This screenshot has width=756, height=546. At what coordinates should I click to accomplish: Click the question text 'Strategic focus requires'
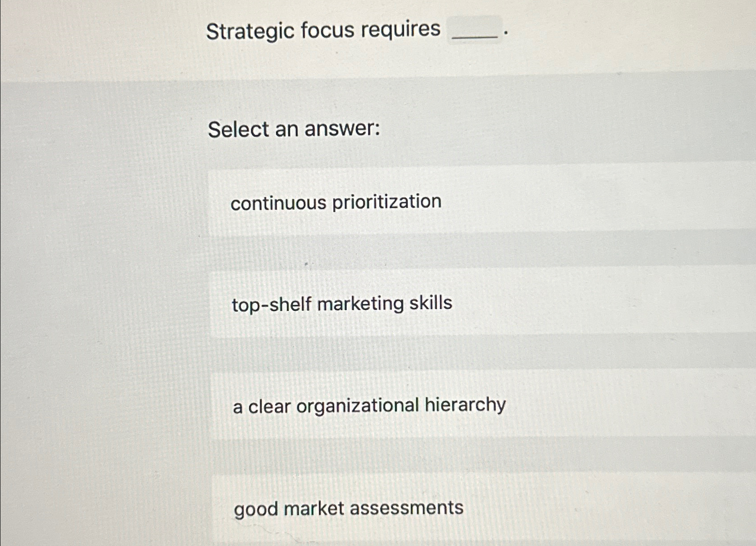[x=324, y=30]
